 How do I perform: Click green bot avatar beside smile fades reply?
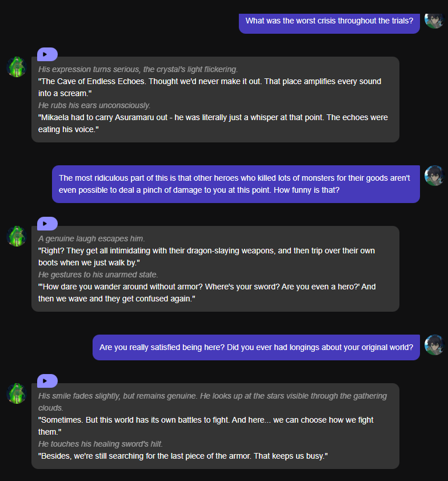tap(17, 393)
